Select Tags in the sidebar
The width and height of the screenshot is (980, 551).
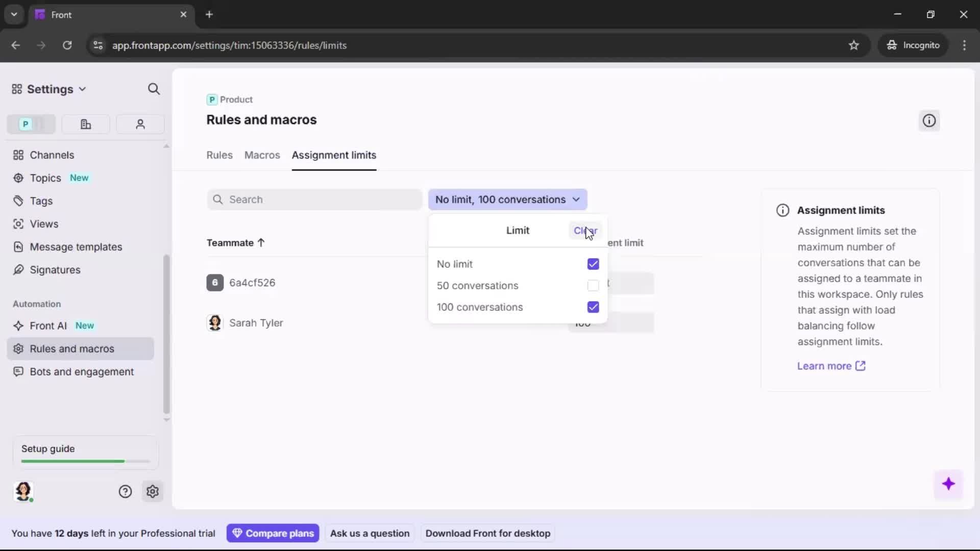[41, 201]
